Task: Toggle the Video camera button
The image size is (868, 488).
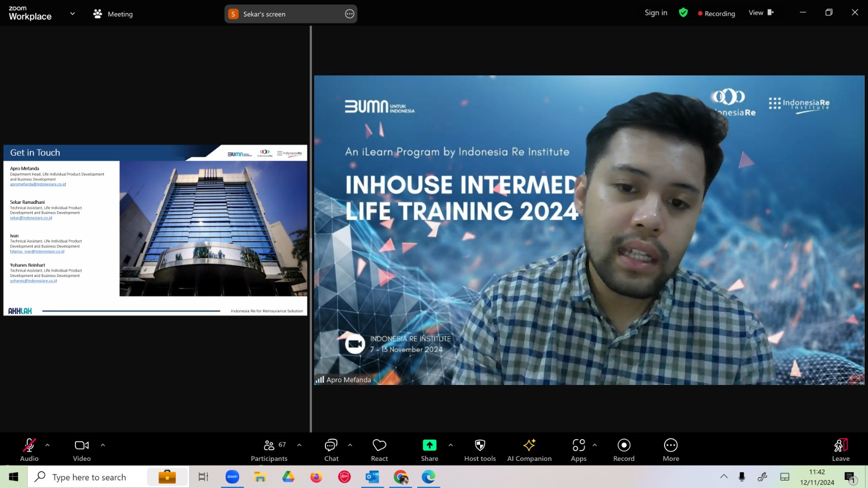Action: pos(82,450)
